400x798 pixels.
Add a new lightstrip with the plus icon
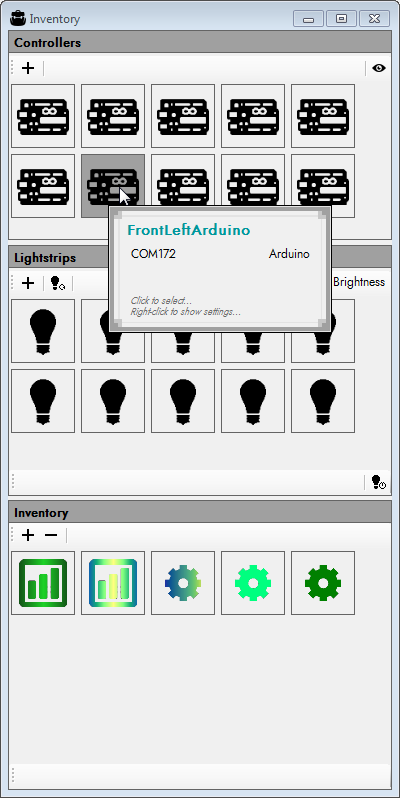click(28, 283)
